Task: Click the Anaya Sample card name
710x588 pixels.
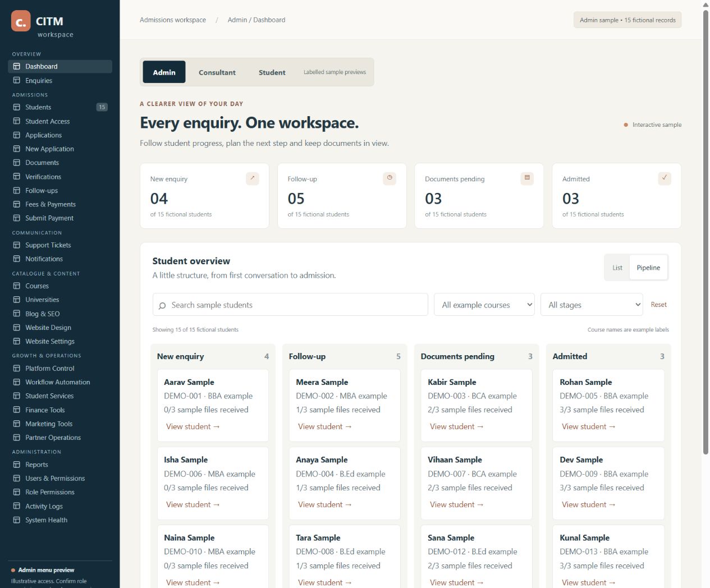Action: pyautogui.click(x=322, y=460)
